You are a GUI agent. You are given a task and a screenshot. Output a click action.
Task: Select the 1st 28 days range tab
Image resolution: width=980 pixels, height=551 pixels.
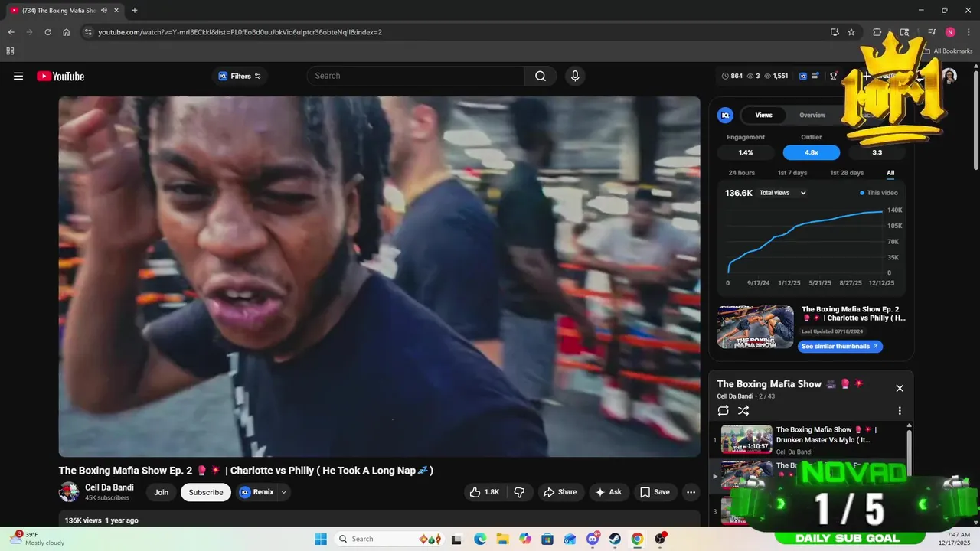click(x=847, y=173)
